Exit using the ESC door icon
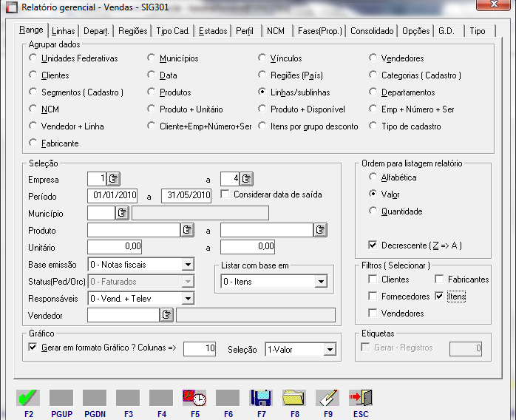Image resolution: width=516 pixels, height=420 pixels. tap(361, 398)
